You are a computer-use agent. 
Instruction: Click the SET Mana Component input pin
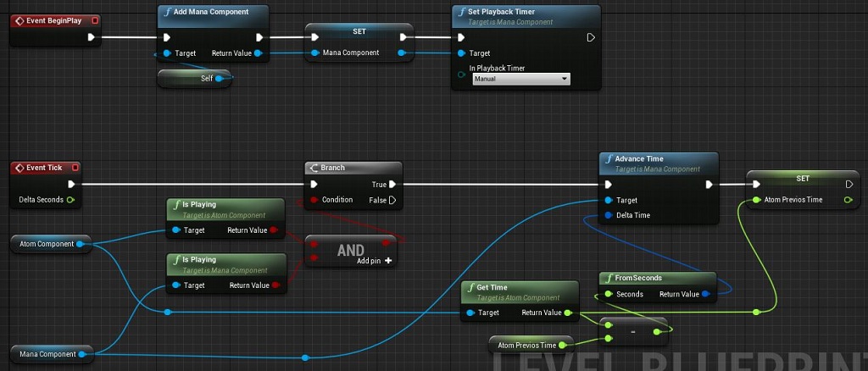[x=314, y=53]
